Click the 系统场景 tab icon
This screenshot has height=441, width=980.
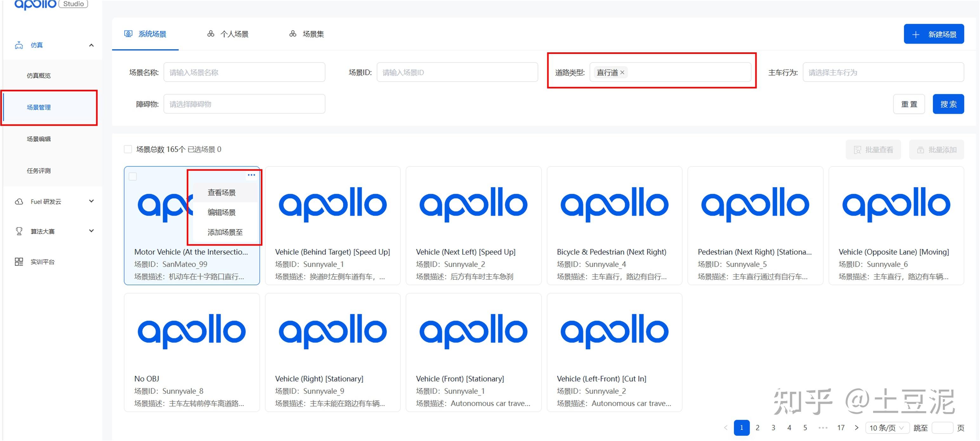pyautogui.click(x=128, y=34)
